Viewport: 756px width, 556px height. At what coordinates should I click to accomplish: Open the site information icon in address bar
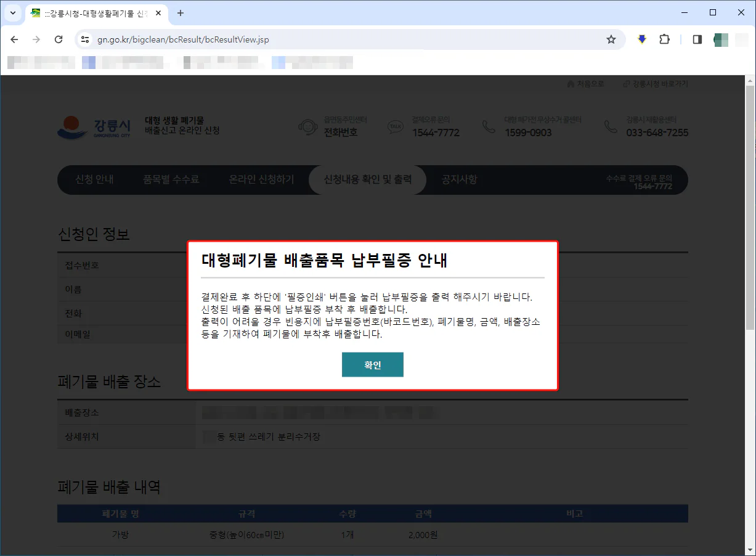[x=86, y=39]
